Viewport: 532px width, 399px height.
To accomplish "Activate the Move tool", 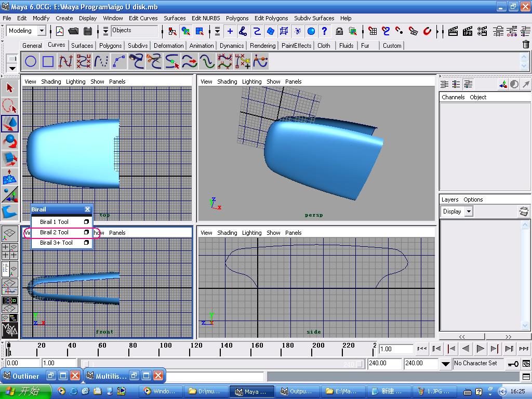I will tap(9, 124).
